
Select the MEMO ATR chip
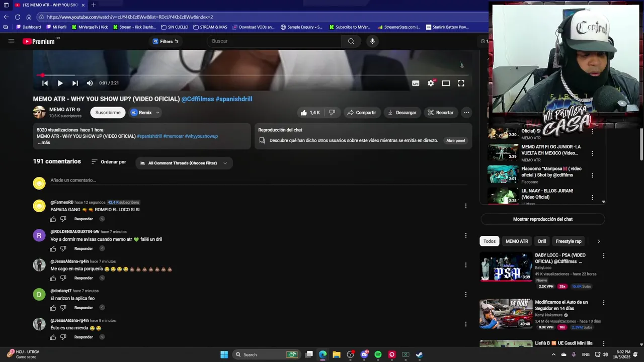point(517,241)
